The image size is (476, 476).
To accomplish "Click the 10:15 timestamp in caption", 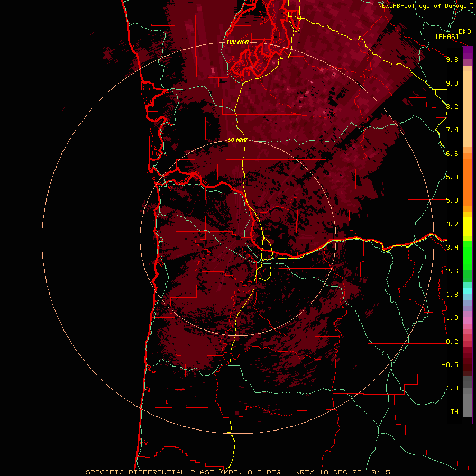I will tap(378, 472).
